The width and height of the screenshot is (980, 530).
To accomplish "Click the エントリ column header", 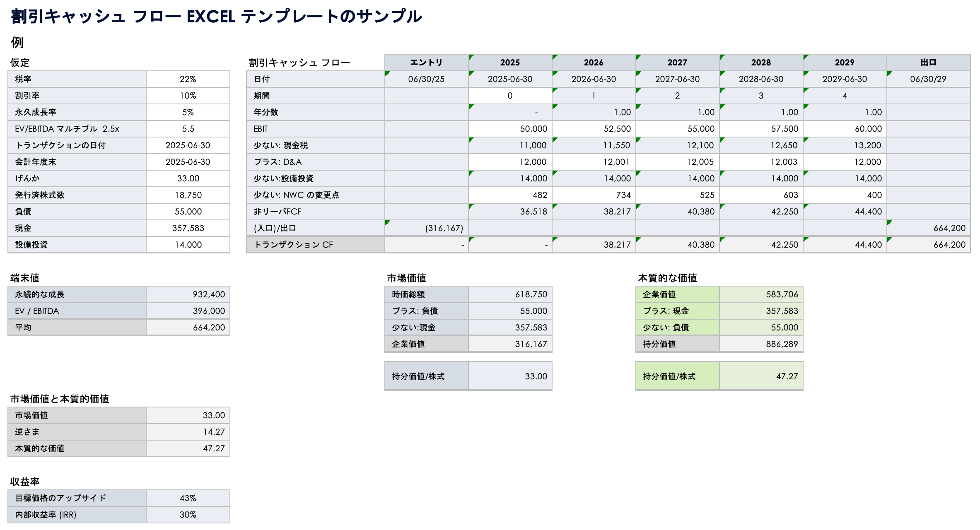I will [427, 63].
